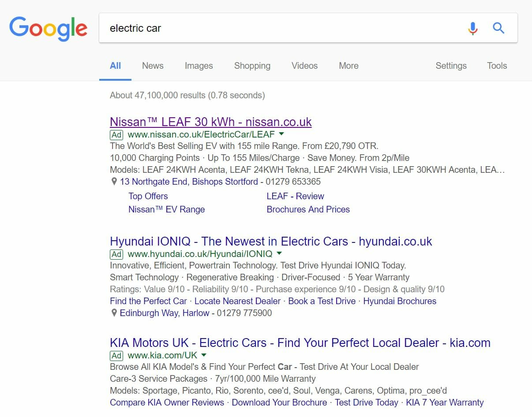Click Hyundai phone number 01279 775900
Viewport: 532px width, 417px height.
point(244,313)
